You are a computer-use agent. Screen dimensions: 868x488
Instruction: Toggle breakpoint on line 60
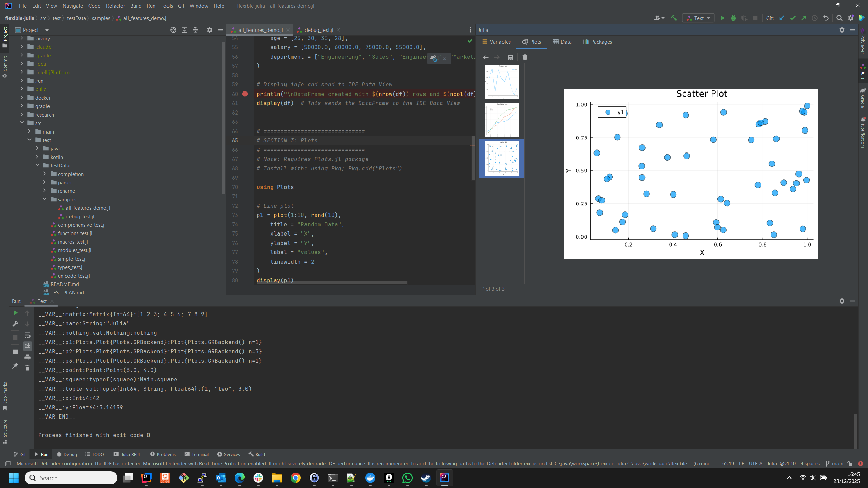[x=245, y=94]
